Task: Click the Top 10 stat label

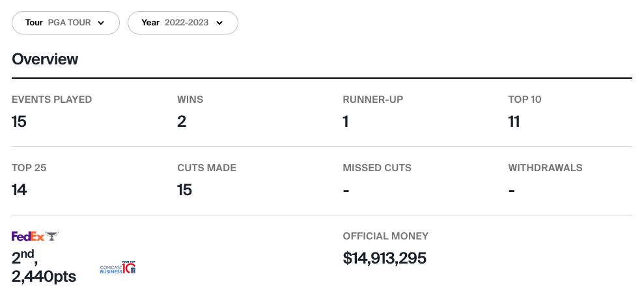Action: (x=525, y=100)
